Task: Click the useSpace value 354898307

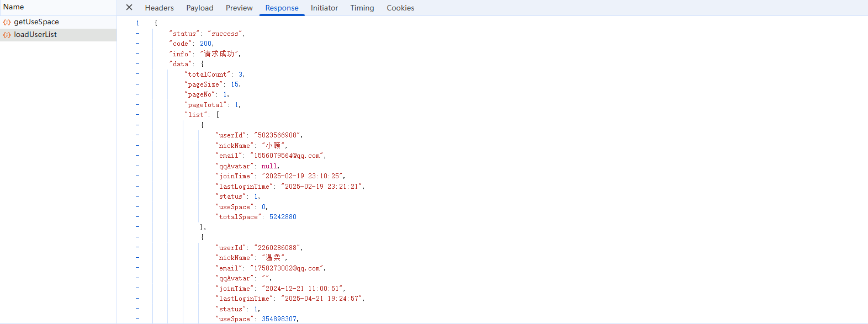Action: click(x=279, y=319)
